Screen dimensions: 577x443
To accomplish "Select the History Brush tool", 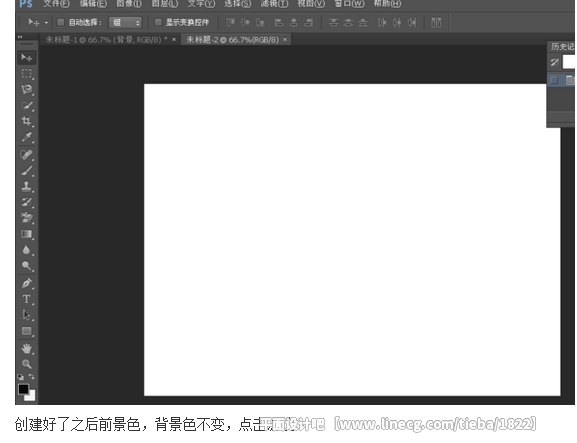I will 26,202.
